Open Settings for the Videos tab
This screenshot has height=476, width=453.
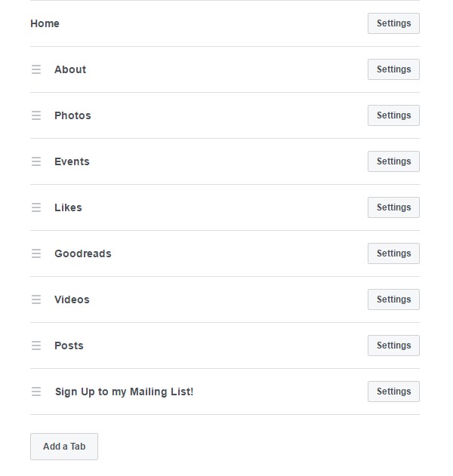point(393,299)
